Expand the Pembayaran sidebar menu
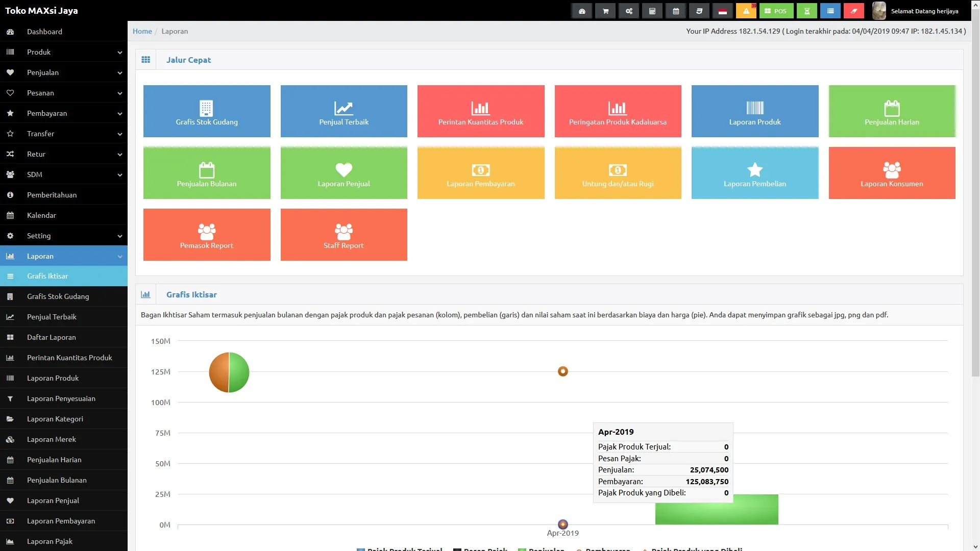Screen dimensions: 980x551 coord(64,113)
